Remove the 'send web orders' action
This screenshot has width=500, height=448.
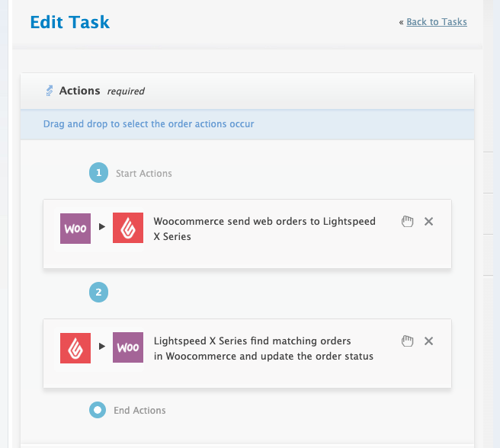pos(428,222)
